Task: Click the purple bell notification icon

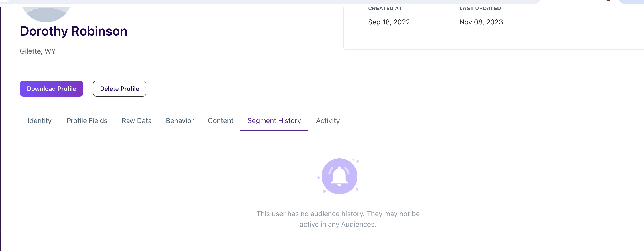Action: pyautogui.click(x=339, y=176)
